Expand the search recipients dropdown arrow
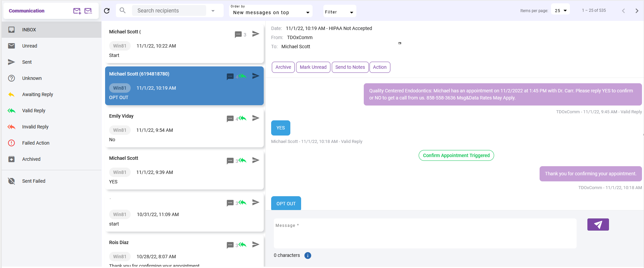This screenshot has height=268, width=644. (x=213, y=11)
